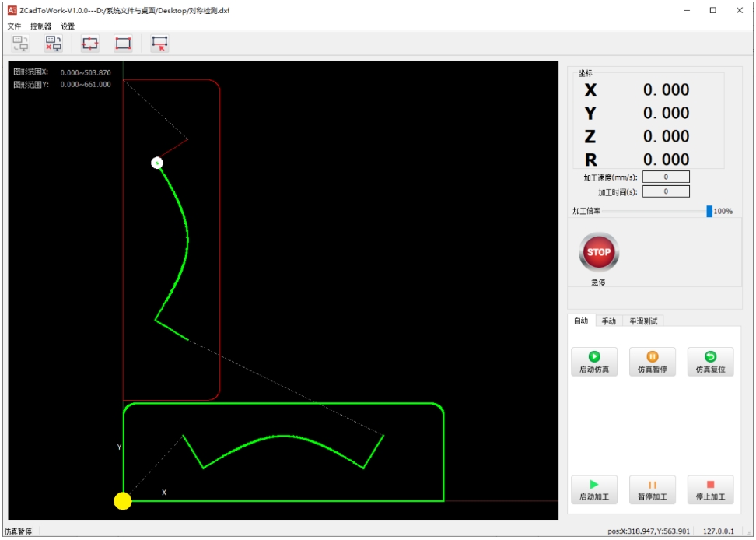Start machining with 启动加工 button
Viewport: 756px width, 540px height.
[x=594, y=490]
